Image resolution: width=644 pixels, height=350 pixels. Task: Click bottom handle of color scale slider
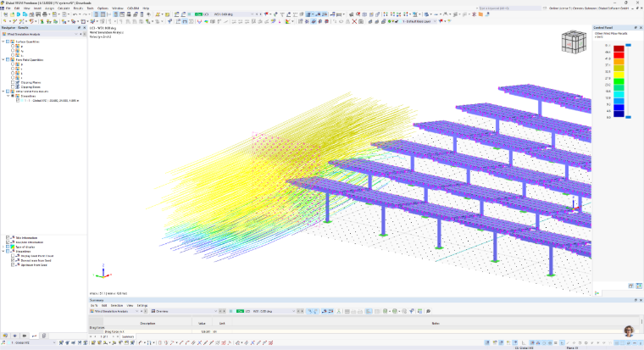click(628, 117)
